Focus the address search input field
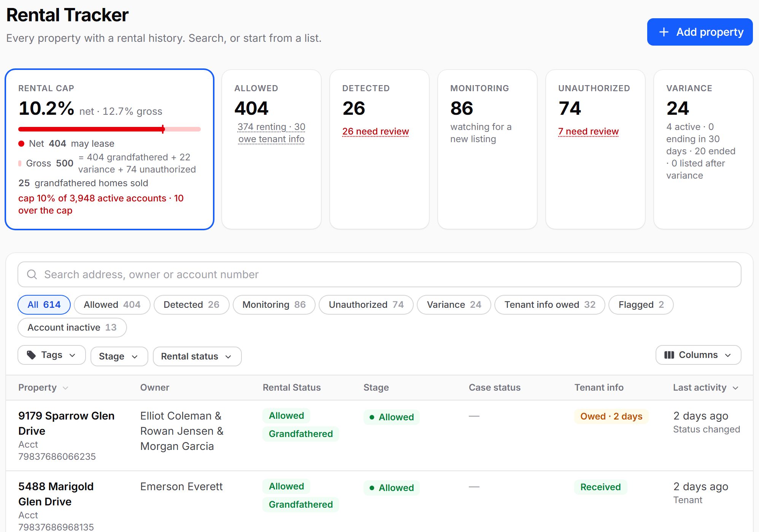 point(379,274)
